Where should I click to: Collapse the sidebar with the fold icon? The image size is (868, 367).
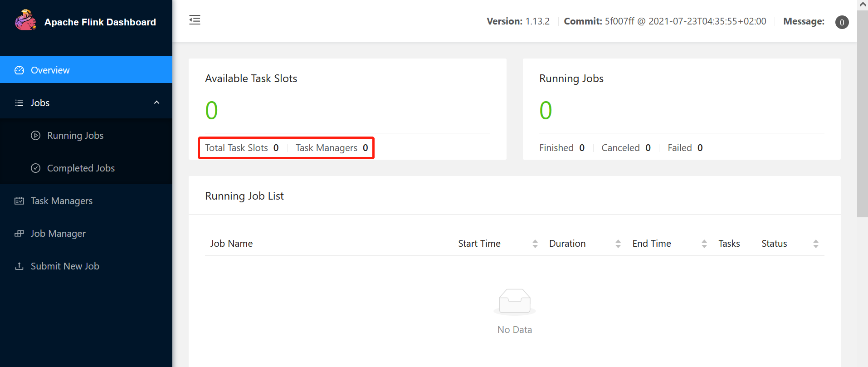click(195, 20)
